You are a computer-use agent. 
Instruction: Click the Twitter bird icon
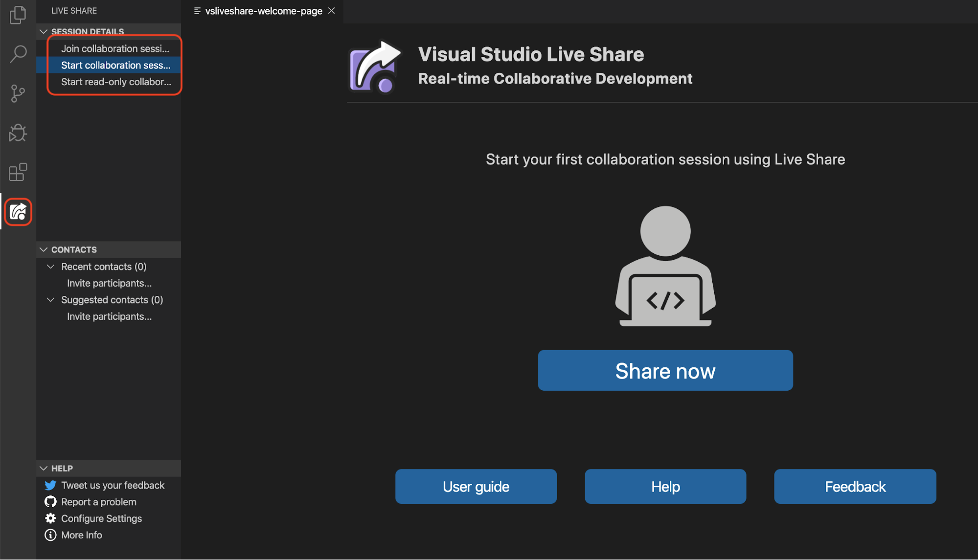coord(50,485)
